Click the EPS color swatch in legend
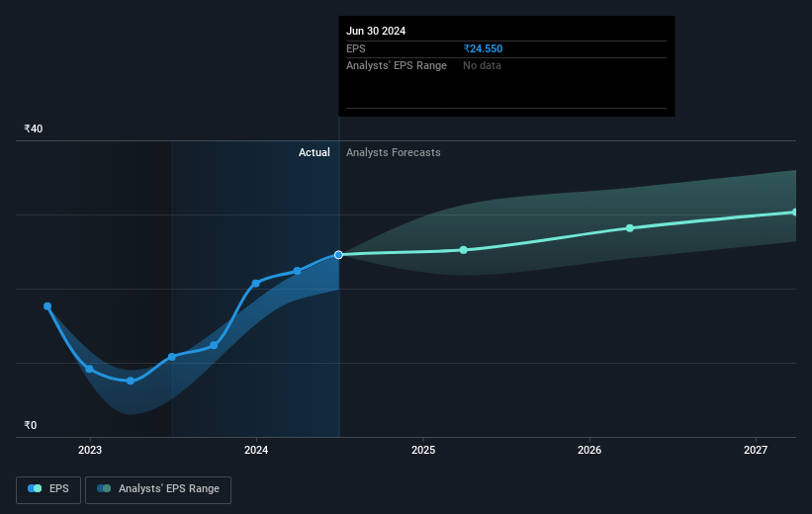The height and width of the screenshot is (514, 812). coord(35,488)
